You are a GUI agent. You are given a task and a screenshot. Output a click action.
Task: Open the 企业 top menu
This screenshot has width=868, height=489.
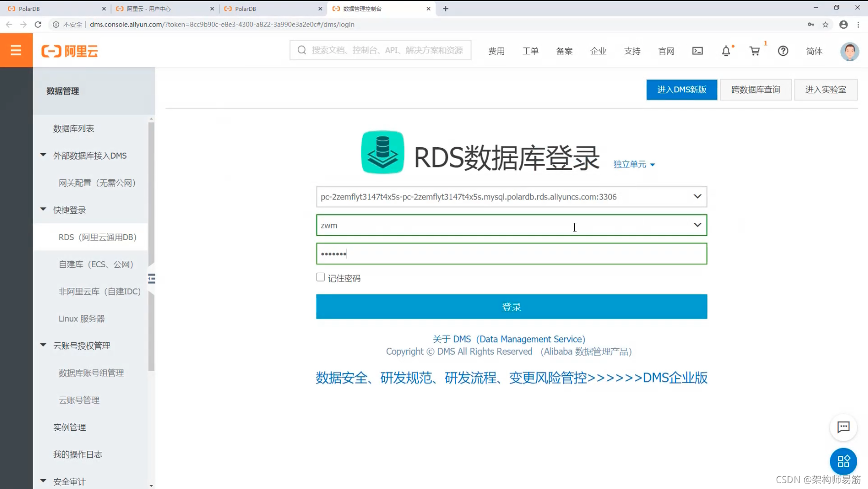pos(598,51)
